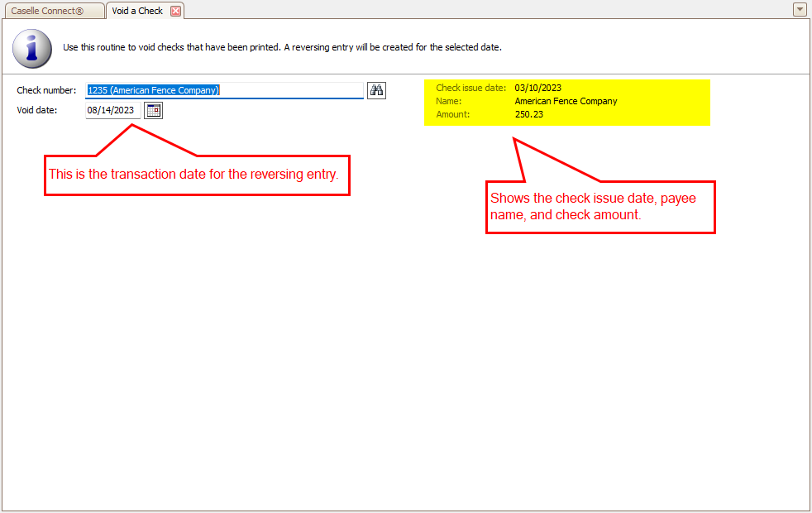Open the calendar picker next to Void date

point(153,110)
